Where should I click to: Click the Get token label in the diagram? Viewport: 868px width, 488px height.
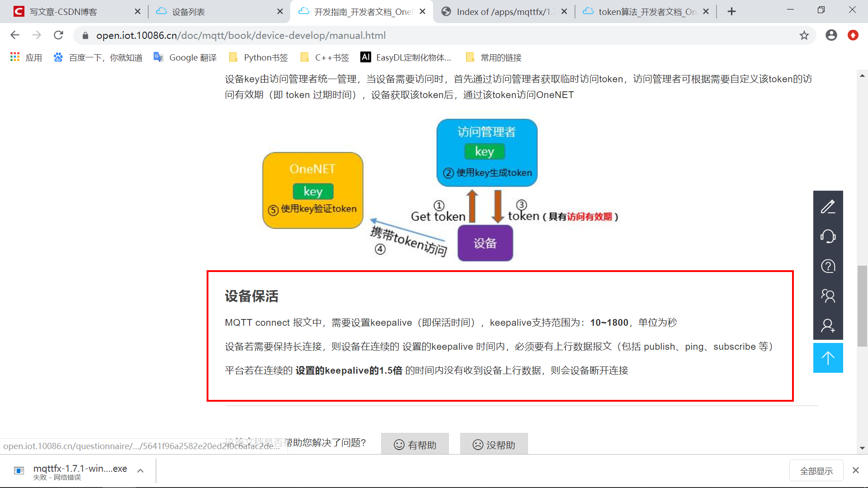[438, 216]
